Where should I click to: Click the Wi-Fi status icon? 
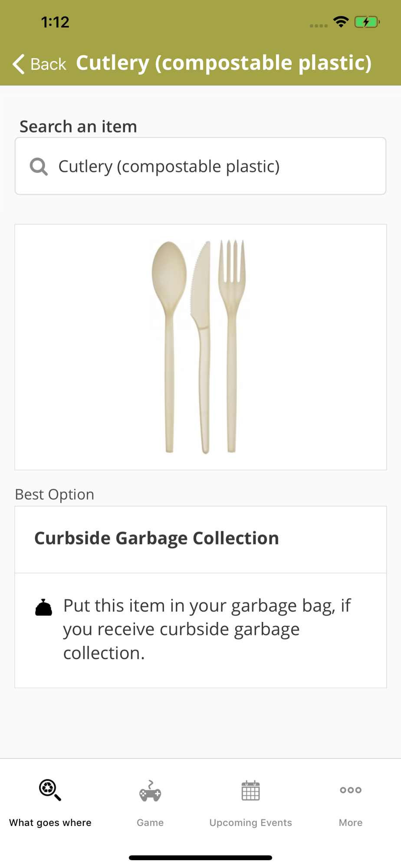[341, 22]
